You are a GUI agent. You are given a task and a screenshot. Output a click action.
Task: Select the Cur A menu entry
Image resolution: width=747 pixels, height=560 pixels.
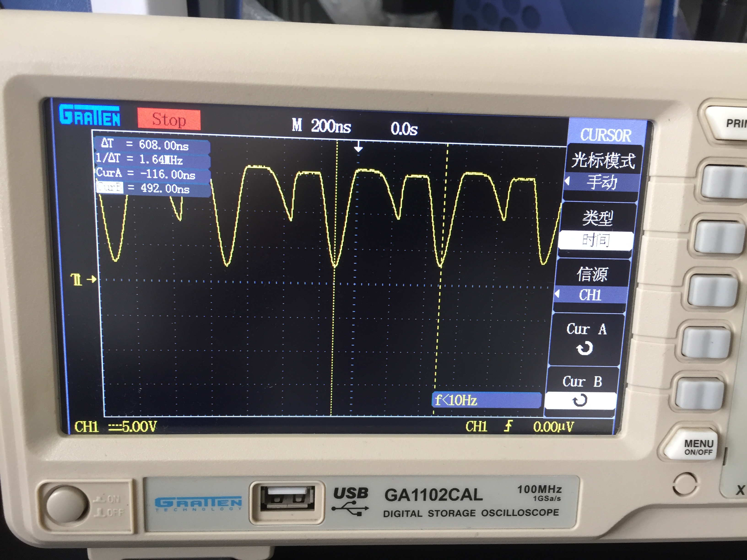586,329
